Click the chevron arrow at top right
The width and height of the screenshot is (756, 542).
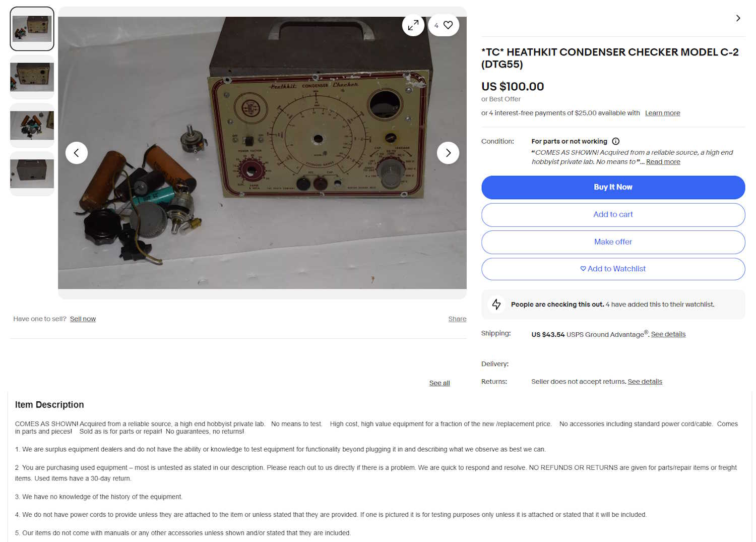point(738,18)
